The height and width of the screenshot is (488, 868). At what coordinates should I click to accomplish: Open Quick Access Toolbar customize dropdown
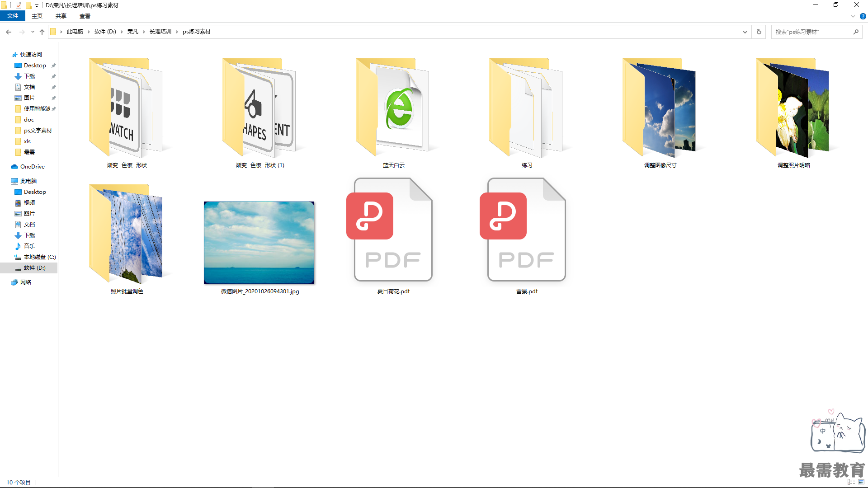(37, 5)
